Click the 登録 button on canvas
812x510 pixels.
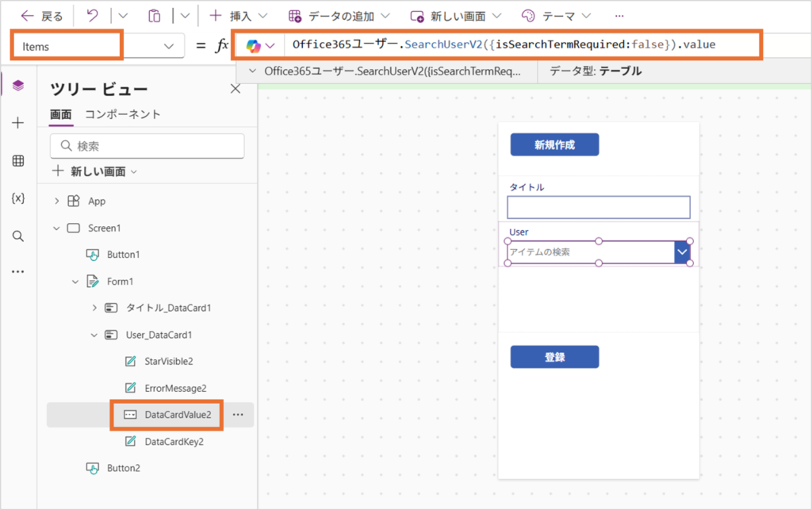click(554, 357)
